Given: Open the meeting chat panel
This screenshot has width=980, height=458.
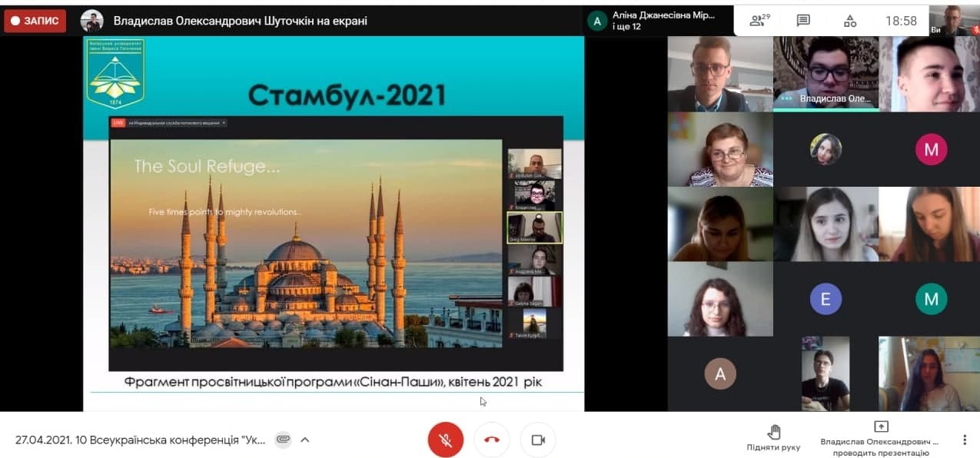Looking at the screenshot, I should [x=803, y=21].
